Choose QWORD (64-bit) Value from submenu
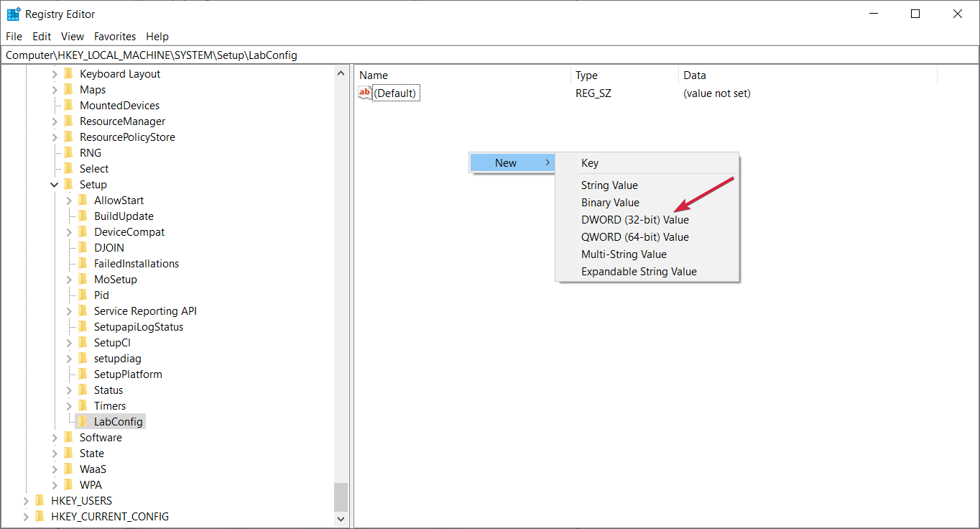Screen dimensions: 980x529 pos(647,236)
